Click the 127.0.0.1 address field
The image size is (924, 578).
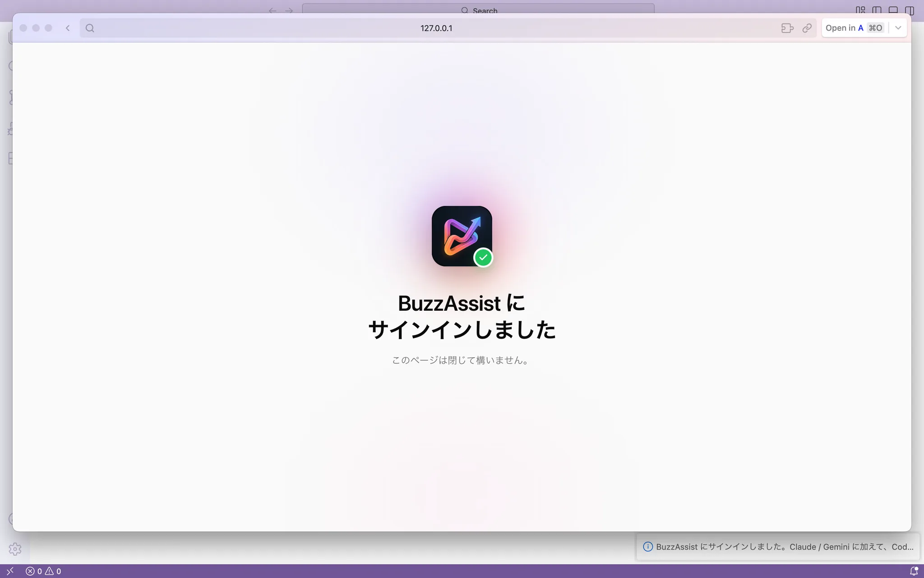436,28
